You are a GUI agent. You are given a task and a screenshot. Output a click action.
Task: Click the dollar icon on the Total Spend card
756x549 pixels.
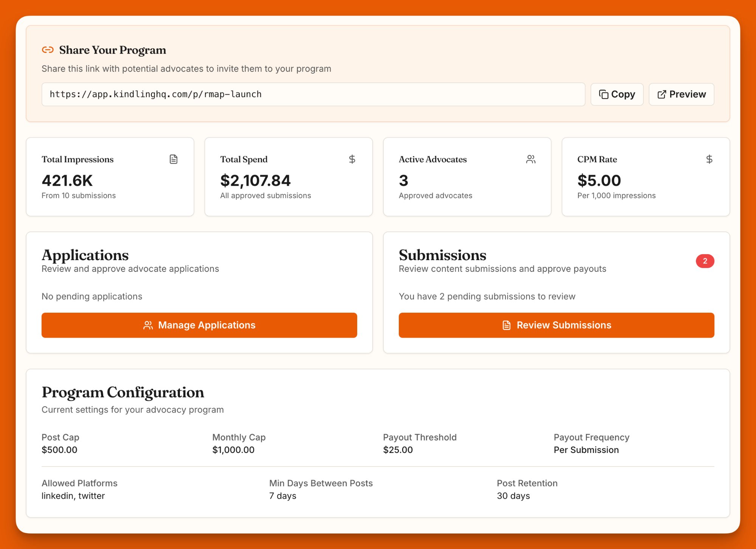point(352,159)
